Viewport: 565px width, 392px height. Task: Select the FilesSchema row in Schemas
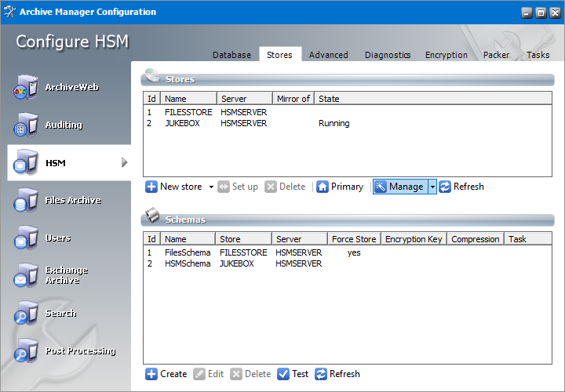[188, 252]
